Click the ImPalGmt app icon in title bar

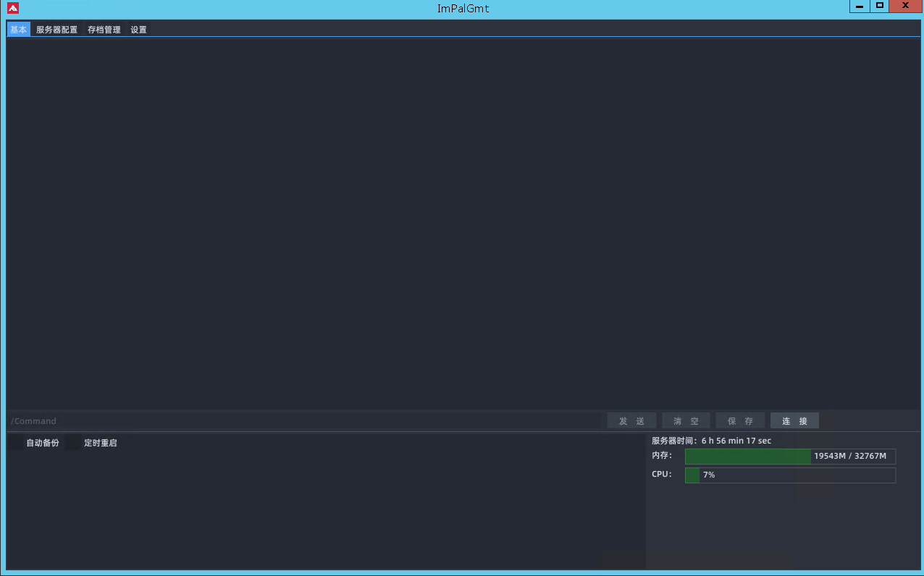pyautogui.click(x=13, y=8)
